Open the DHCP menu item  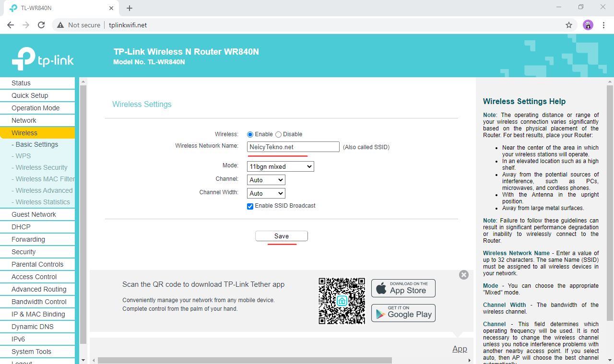37,227
